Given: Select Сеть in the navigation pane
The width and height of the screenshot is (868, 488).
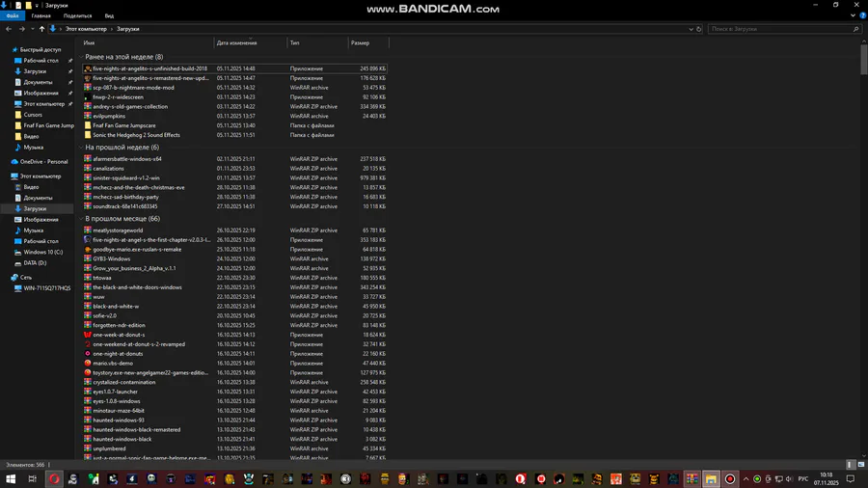Looking at the screenshot, I should 25,277.
